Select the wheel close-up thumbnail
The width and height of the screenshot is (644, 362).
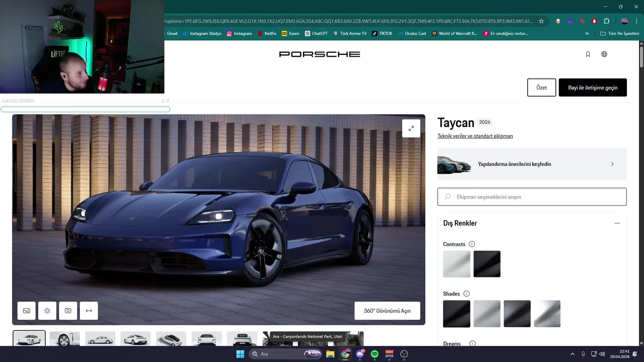click(64, 338)
